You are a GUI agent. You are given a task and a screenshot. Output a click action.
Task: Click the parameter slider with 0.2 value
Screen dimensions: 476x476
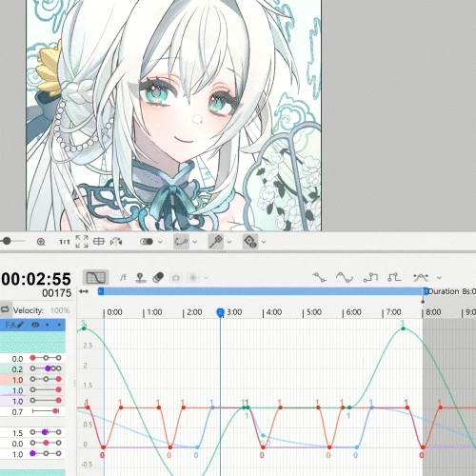click(x=46, y=368)
